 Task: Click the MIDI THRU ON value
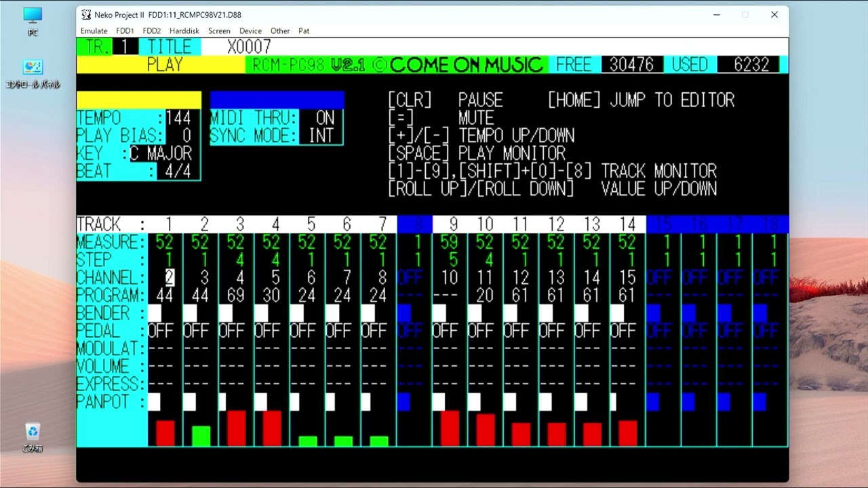pos(325,118)
